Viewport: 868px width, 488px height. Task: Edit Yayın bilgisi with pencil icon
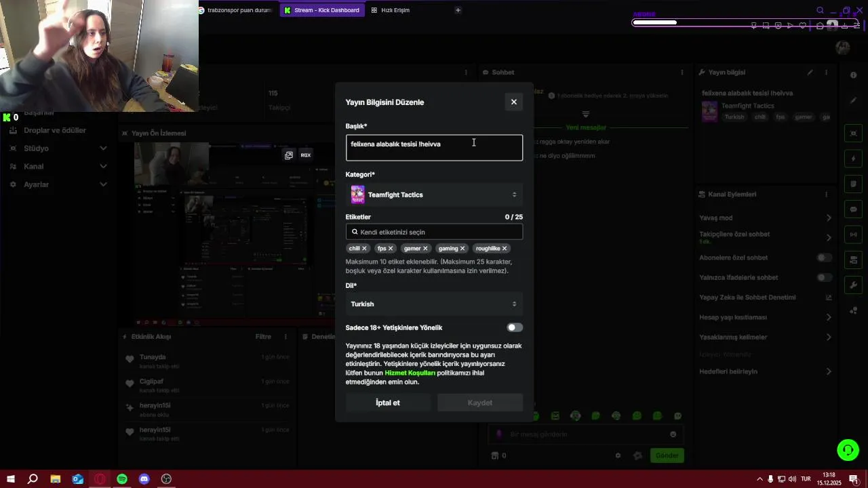point(810,73)
